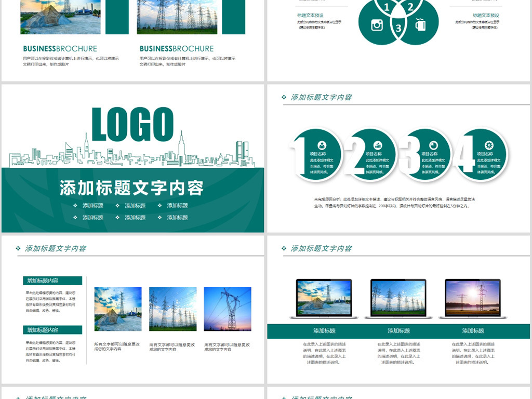The width and height of the screenshot is (532, 399).
Task: Click the rock and blue-sky photo in the three-photo row
Action: tap(118, 309)
